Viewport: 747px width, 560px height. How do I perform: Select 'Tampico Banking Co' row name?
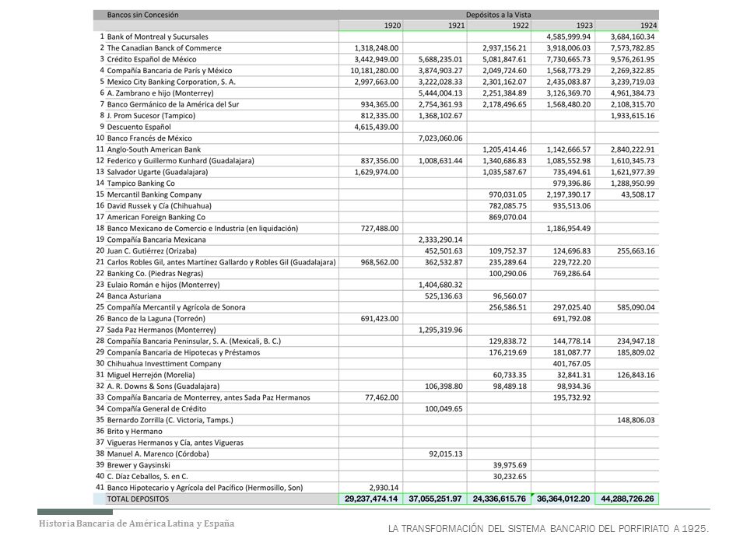(141, 184)
